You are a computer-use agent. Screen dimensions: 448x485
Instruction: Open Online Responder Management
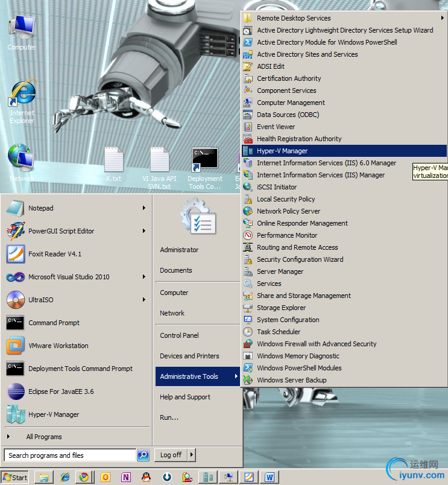344,223
